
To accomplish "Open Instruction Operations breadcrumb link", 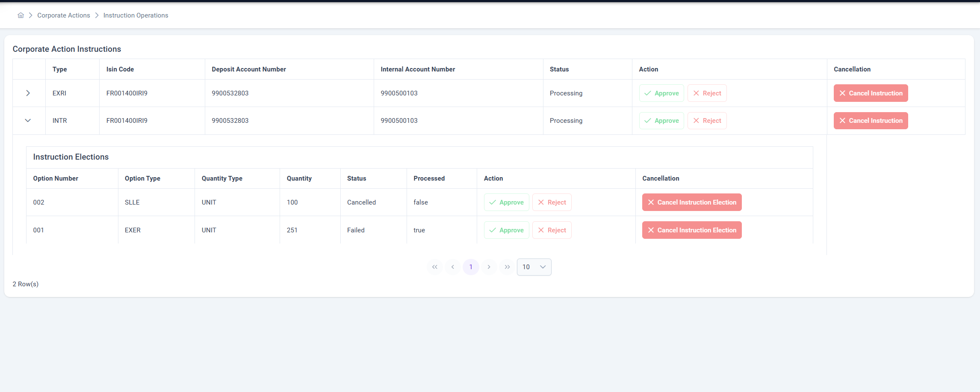I will [136, 15].
